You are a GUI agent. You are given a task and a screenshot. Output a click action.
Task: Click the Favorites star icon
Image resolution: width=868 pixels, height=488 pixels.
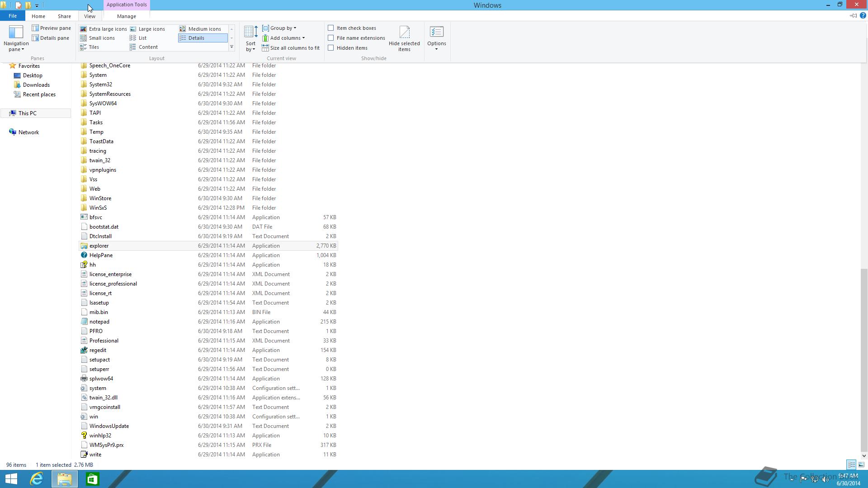(13, 66)
